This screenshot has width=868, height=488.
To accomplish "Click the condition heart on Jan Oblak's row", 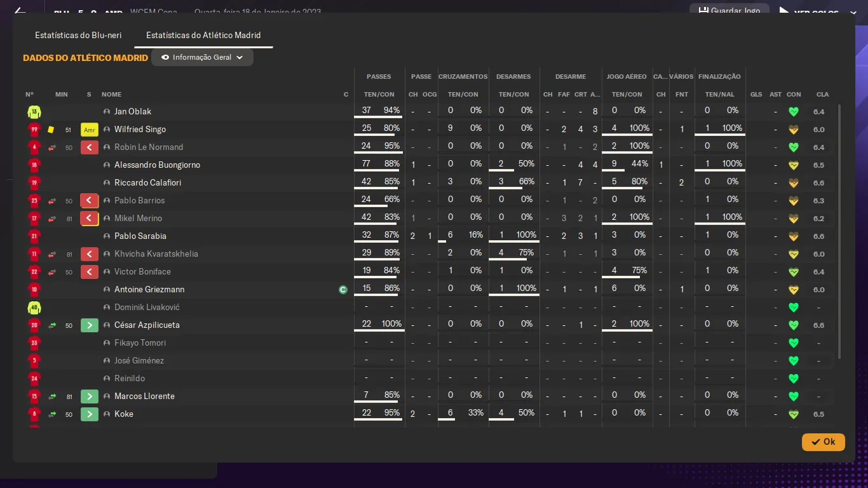I will point(793,112).
